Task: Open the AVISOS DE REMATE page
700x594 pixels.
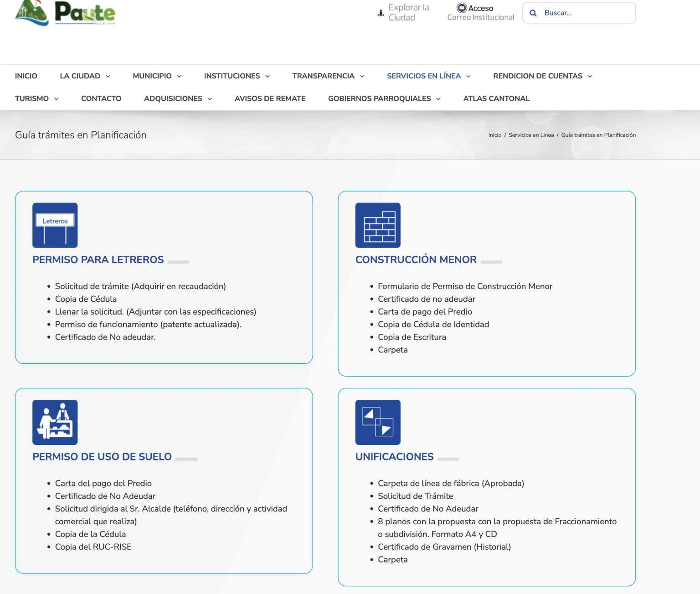Action: point(270,98)
